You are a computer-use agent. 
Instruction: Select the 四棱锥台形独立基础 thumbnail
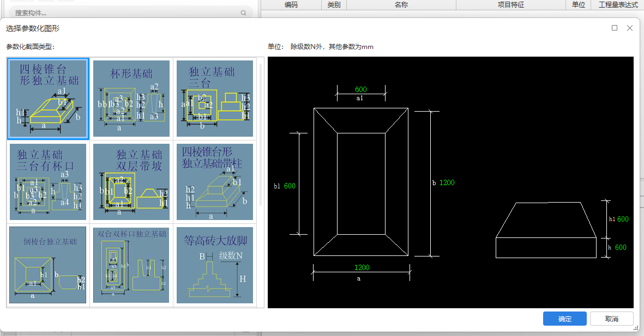pos(48,99)
